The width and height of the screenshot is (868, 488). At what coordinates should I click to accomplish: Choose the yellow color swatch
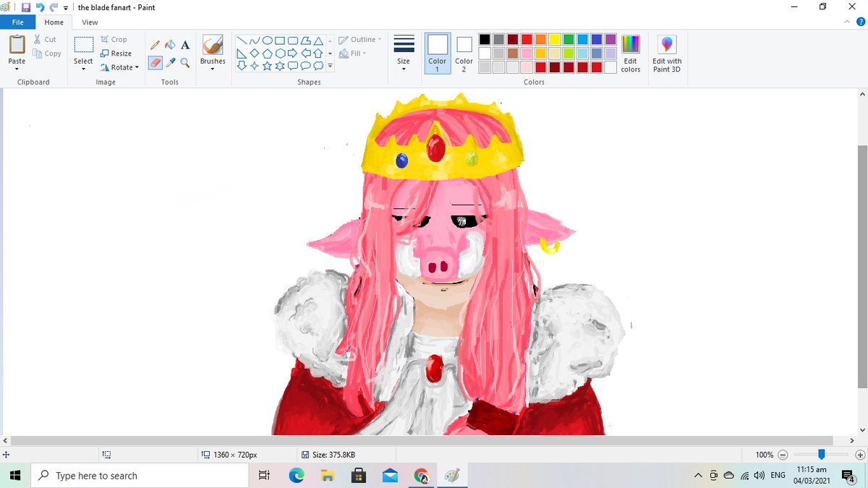click(x=554, y=39)
